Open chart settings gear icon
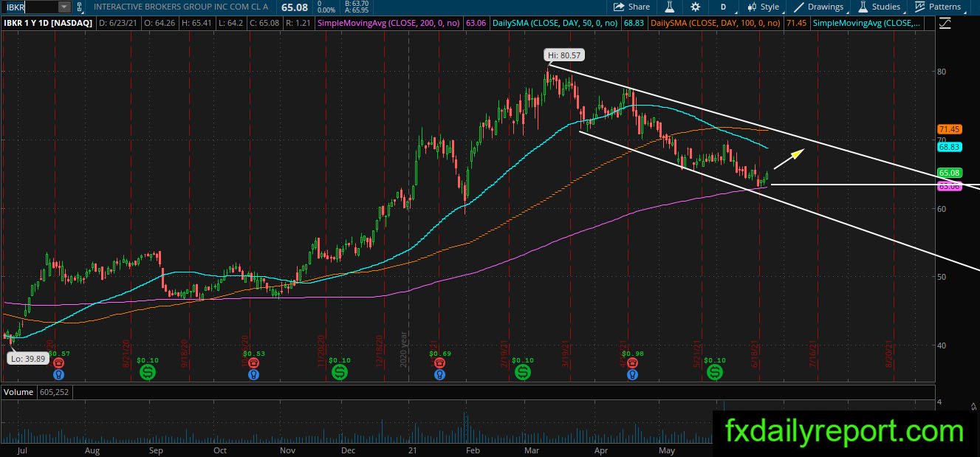 pos(696,7)
